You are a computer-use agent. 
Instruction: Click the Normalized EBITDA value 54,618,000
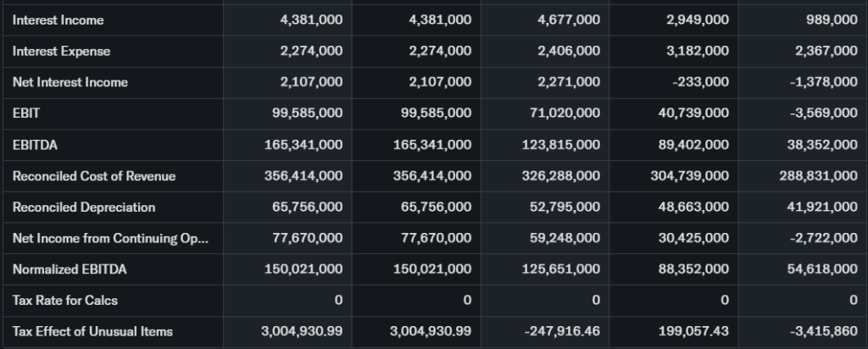821,269
